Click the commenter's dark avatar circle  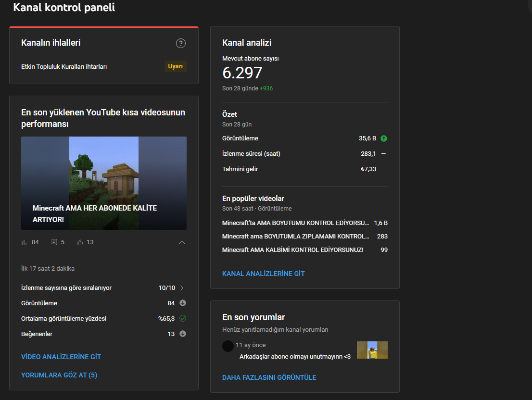click(x=228, y=346)
